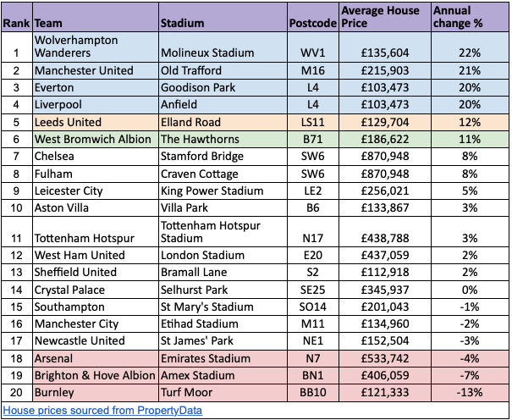Click the King Power Stadium cell
Screen dimensions: 512x420
tap(223, 191)
